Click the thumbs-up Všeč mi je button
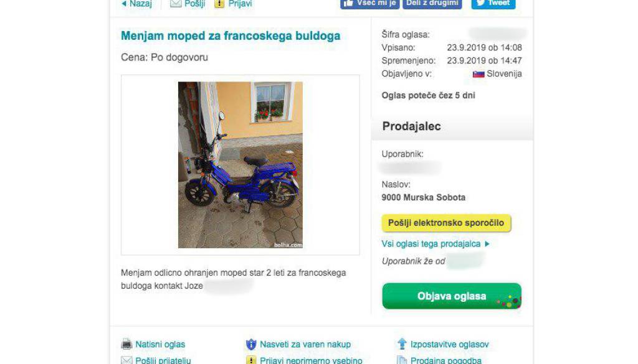638x364 pixels. 370,4
